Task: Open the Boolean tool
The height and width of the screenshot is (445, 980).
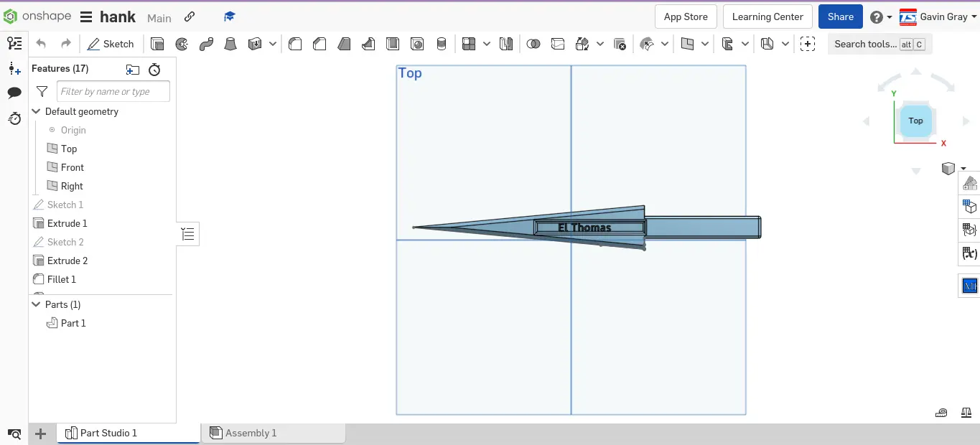Action: [533, 44]
